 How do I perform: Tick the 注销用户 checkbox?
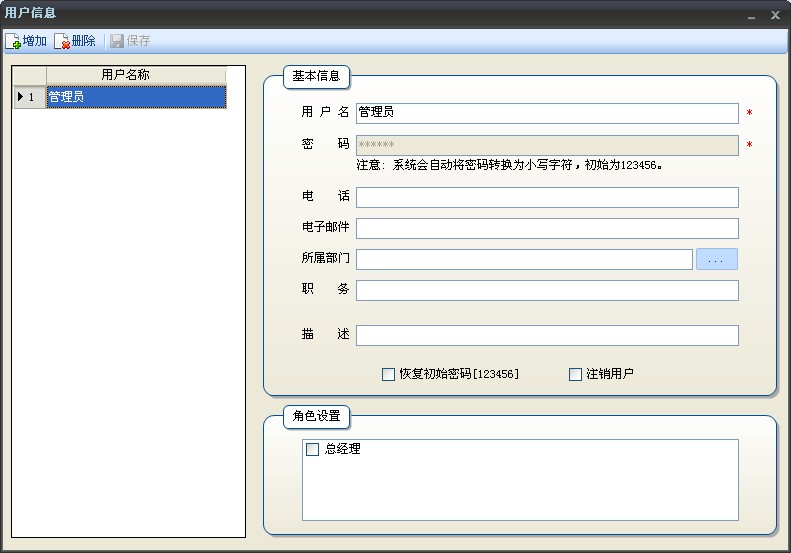[575, 374]
